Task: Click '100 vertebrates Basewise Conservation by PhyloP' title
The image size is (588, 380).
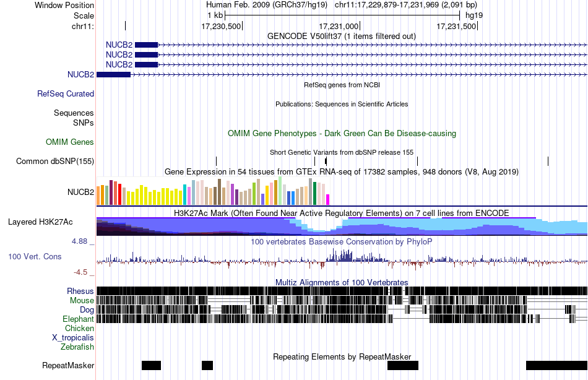Action: click(341, 242)
